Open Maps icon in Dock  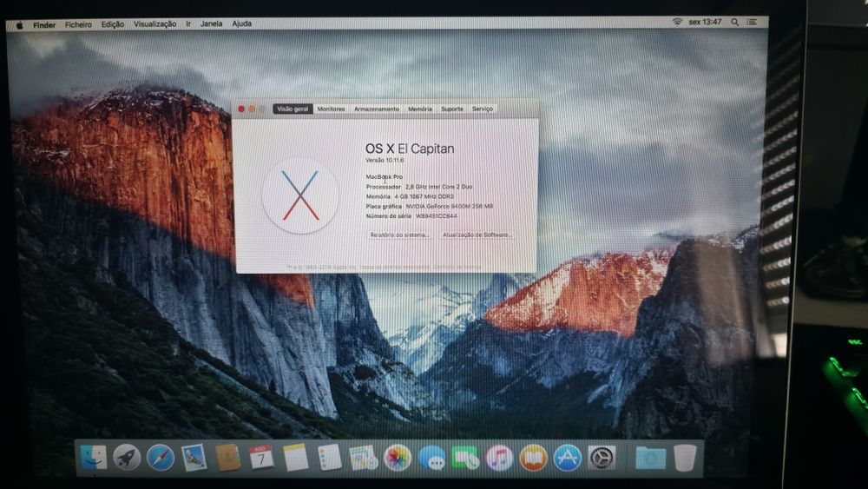click(363, 458)
